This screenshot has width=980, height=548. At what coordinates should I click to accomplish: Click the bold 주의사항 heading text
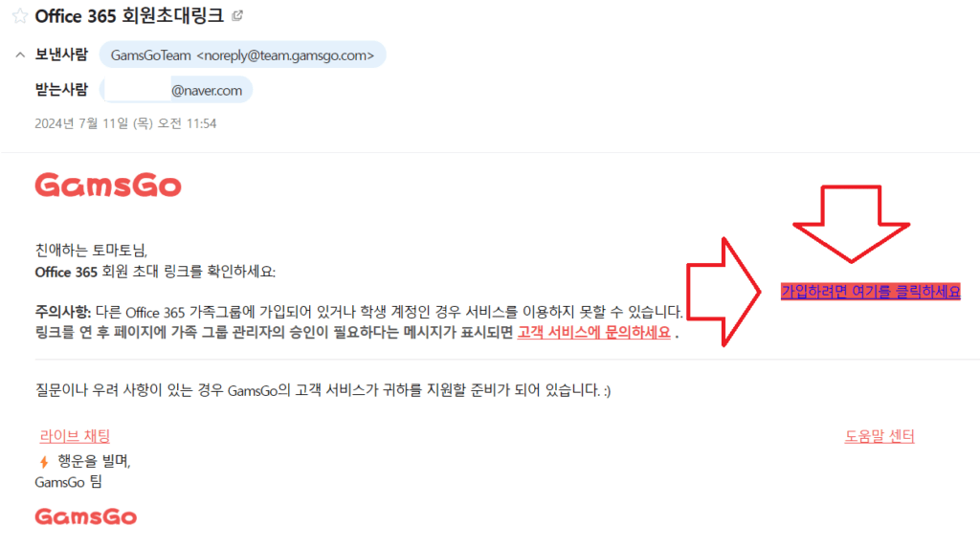tap(63, 312)
